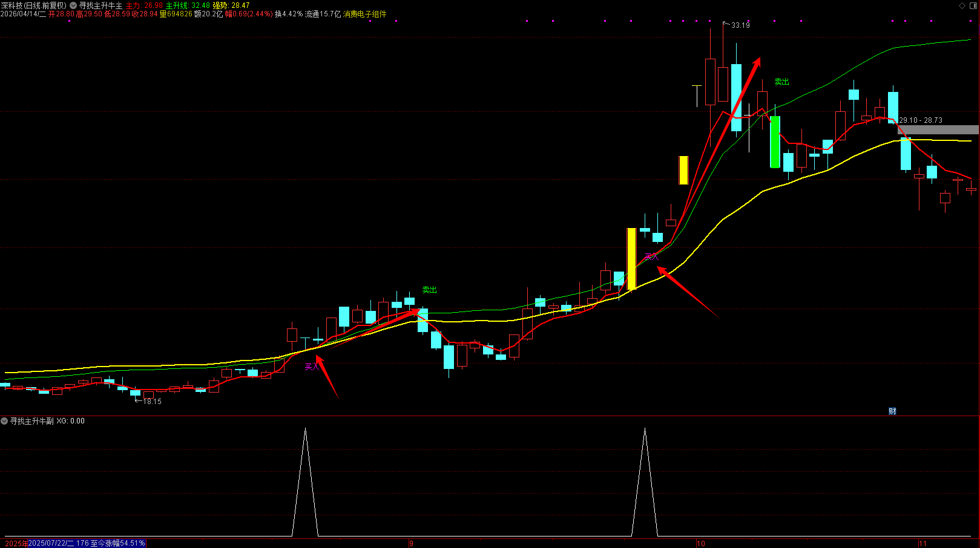This screenshot has height=548, width=980.
Task: Open the 财 financial marker icon
Action: [x=892, y=411]
